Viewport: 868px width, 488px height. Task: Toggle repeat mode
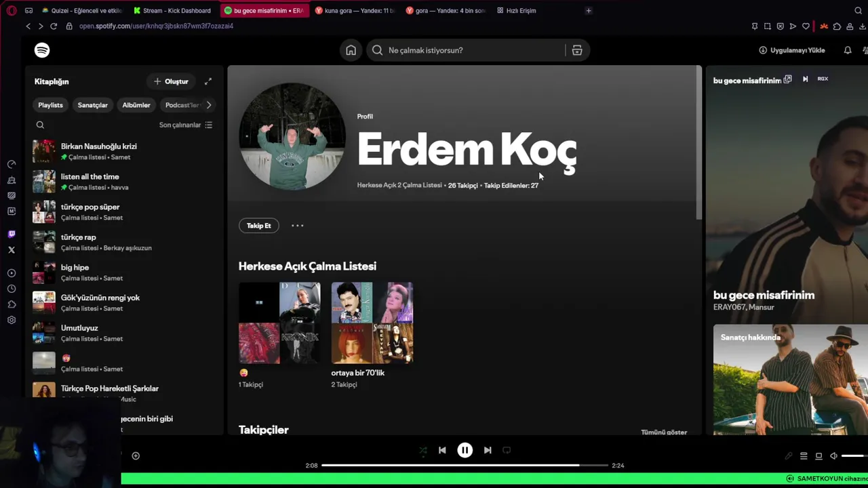coord(507,450)
